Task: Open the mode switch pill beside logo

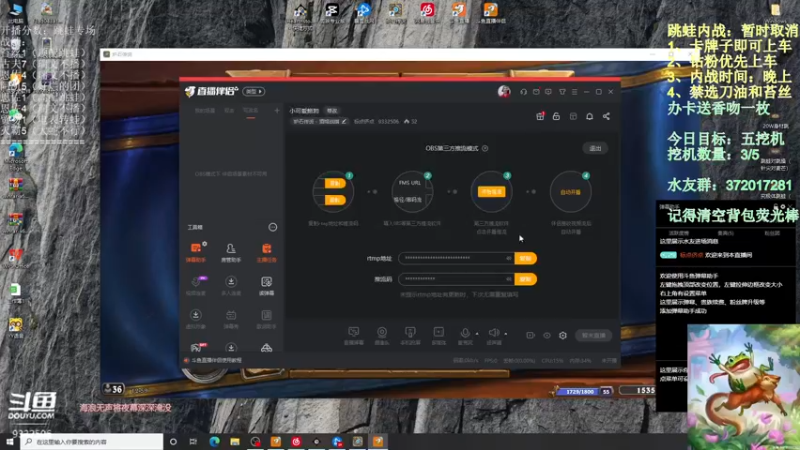Action: pos(254,91)
